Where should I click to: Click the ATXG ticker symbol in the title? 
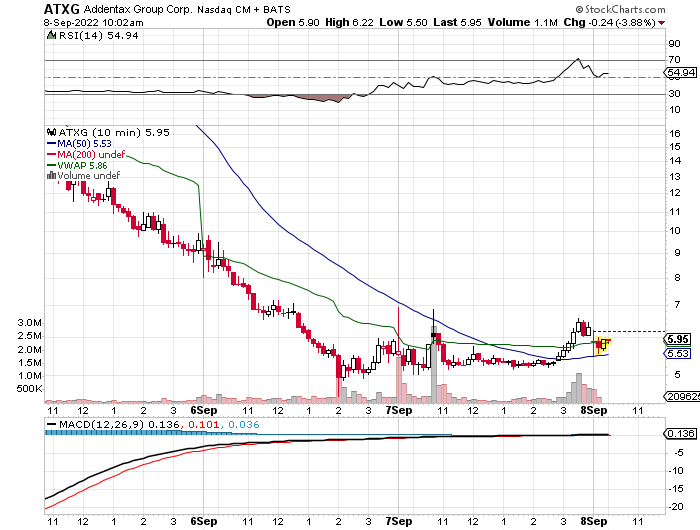[62, 9]
